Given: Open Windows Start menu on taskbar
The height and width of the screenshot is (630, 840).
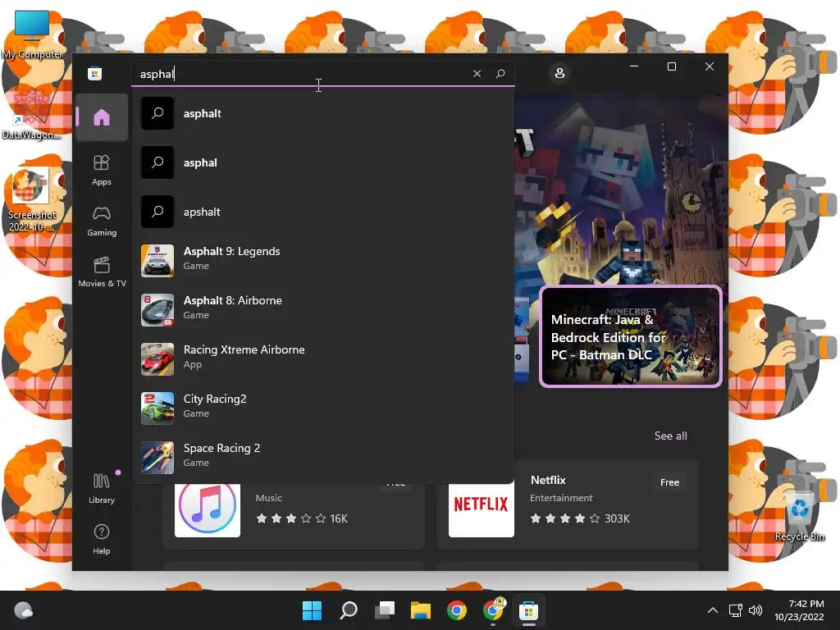Looking at the screenshot, I should click(x=312, y=610).
